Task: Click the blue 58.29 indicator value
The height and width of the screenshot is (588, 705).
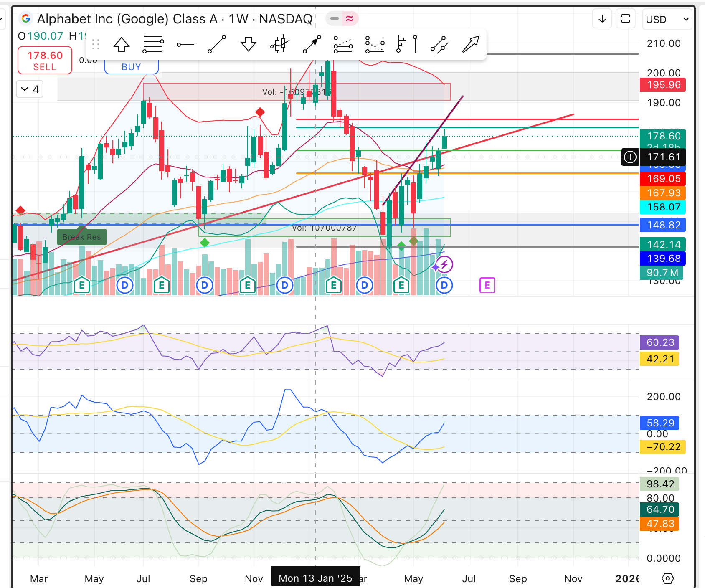Action: [659, 423]
